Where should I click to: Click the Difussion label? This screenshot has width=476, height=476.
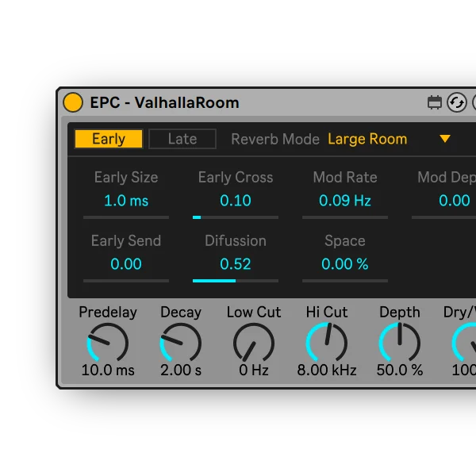click(236, 240)
